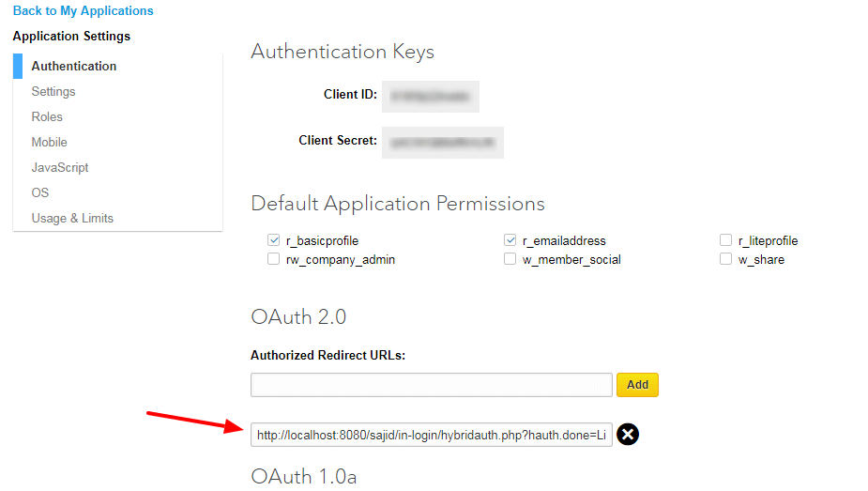This screenshot has width=868, height=491.
Task: Click the blurred Client ID value
Action: (431, 97)
